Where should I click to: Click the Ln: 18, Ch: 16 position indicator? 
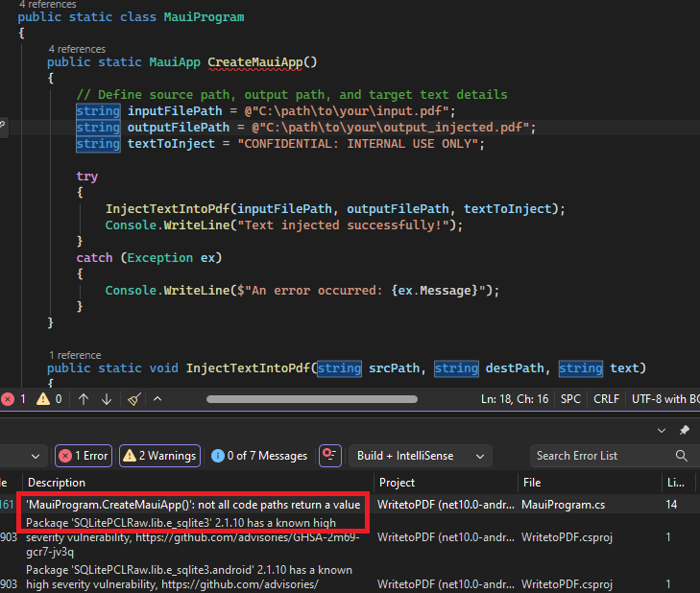515,399
